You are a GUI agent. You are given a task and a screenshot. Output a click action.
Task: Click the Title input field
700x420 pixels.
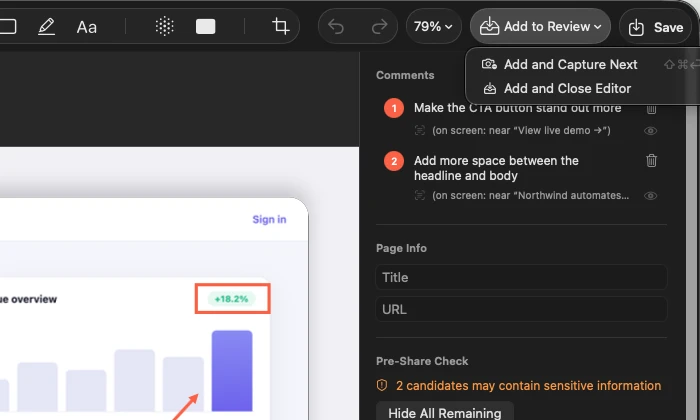(521, 277)
